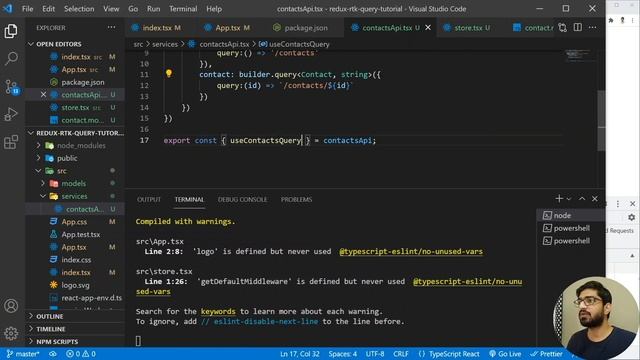Click the Prettier status item

pyautogui.click(x=546, y=354)
